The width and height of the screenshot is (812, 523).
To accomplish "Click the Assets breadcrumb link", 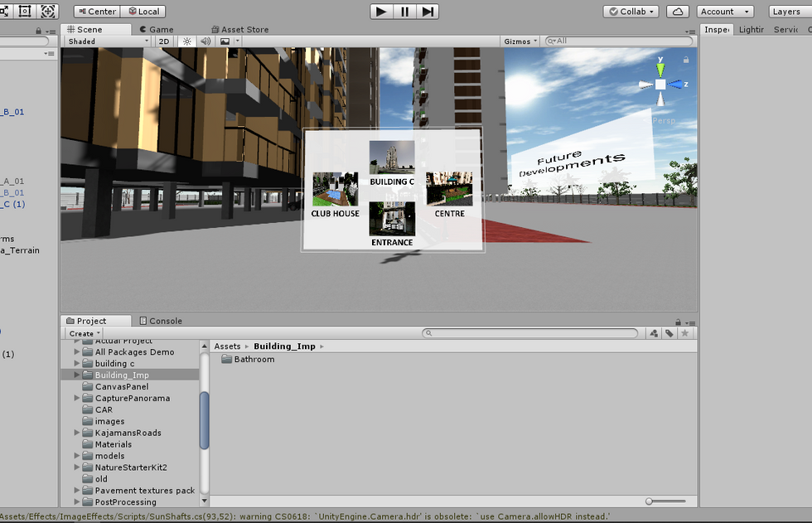I will click(x=227, y=346).
